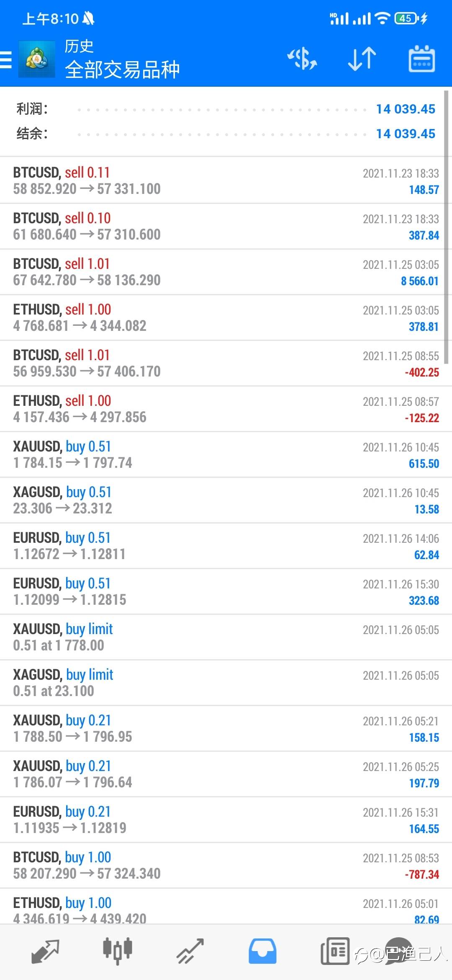Switch to the Quotes tab
Image resolution: width=452 pixels, height=980 pixels.
pos(45,951)
